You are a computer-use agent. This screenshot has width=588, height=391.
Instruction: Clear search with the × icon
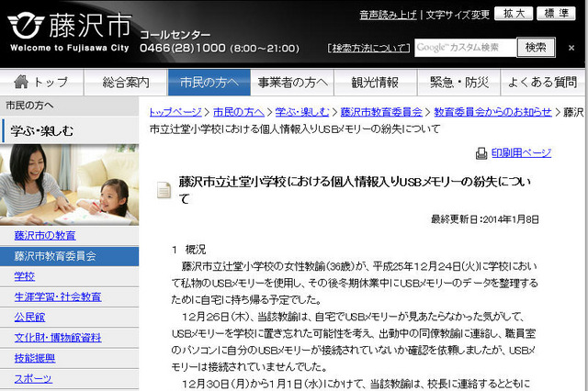point(571,48)
